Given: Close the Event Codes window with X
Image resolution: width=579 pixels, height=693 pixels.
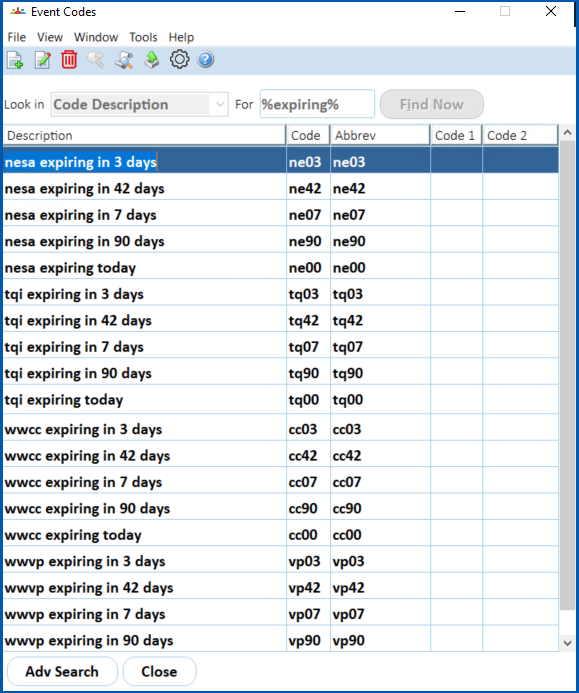Looking at the screenshot, I should coord(551,11).
